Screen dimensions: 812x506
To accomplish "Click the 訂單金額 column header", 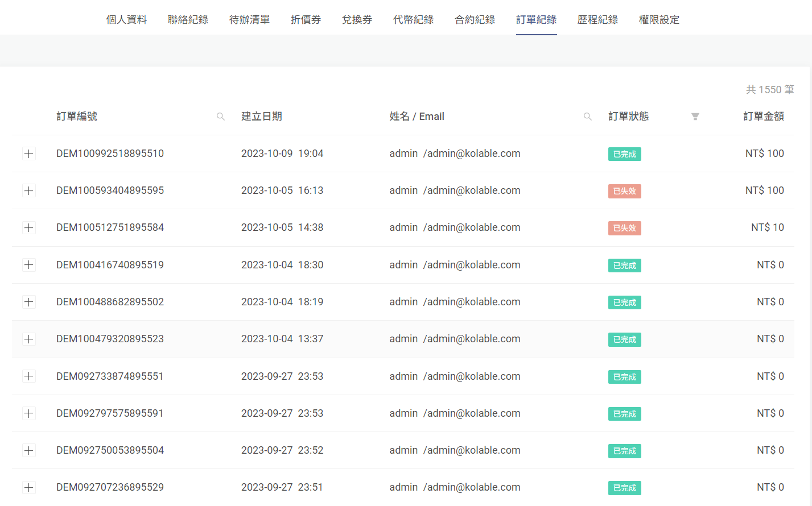I will click(x=763, y=117).
